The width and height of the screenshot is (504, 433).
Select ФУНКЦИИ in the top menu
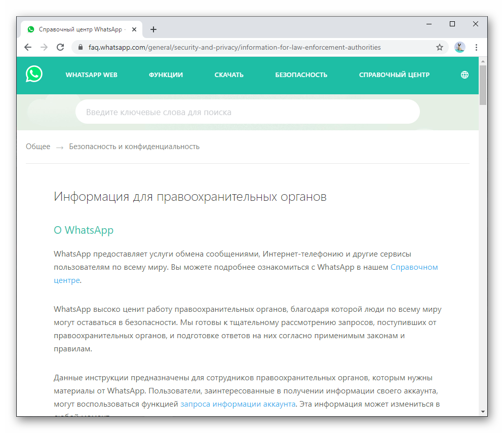point(166,75)
